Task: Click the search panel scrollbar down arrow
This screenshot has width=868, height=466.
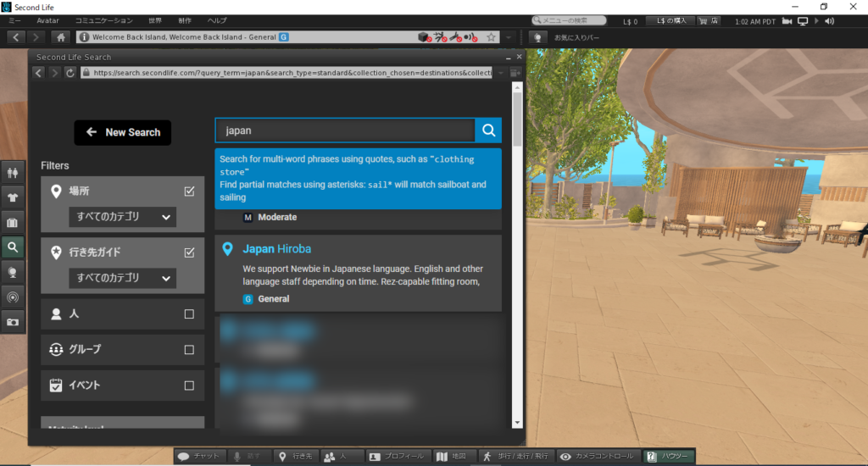Action: click(517, 423)
